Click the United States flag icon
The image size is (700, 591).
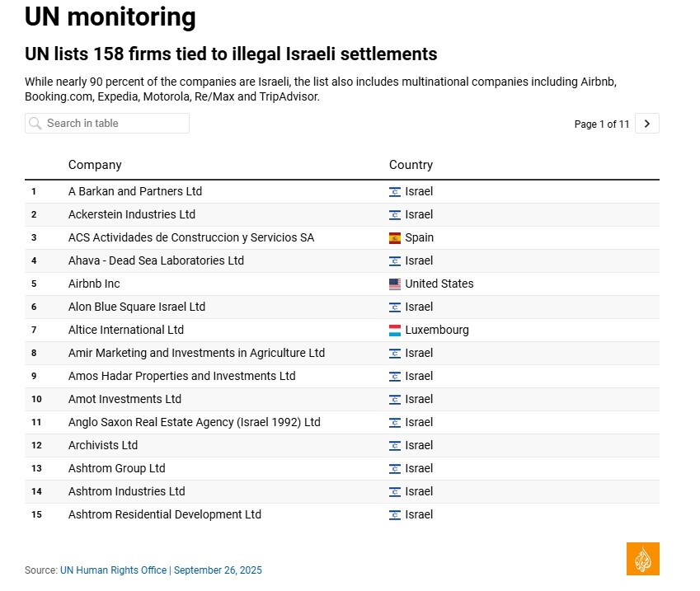[x=395, y=284]
